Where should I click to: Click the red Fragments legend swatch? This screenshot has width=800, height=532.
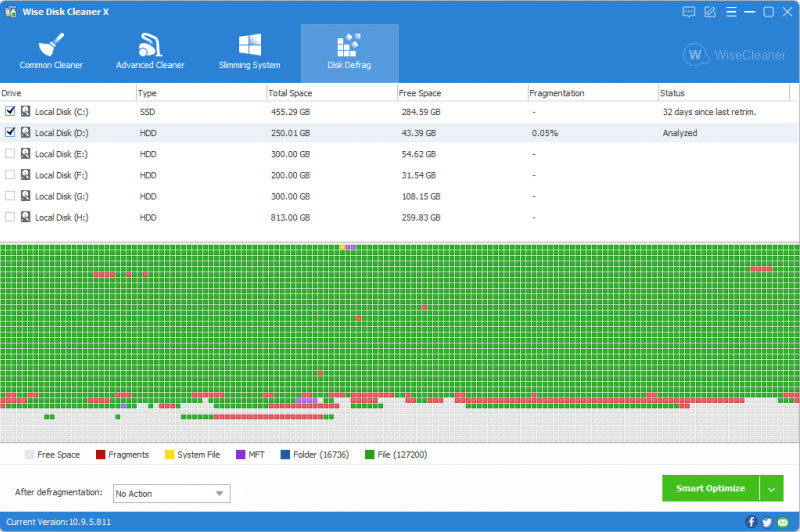tap(101, 454)
